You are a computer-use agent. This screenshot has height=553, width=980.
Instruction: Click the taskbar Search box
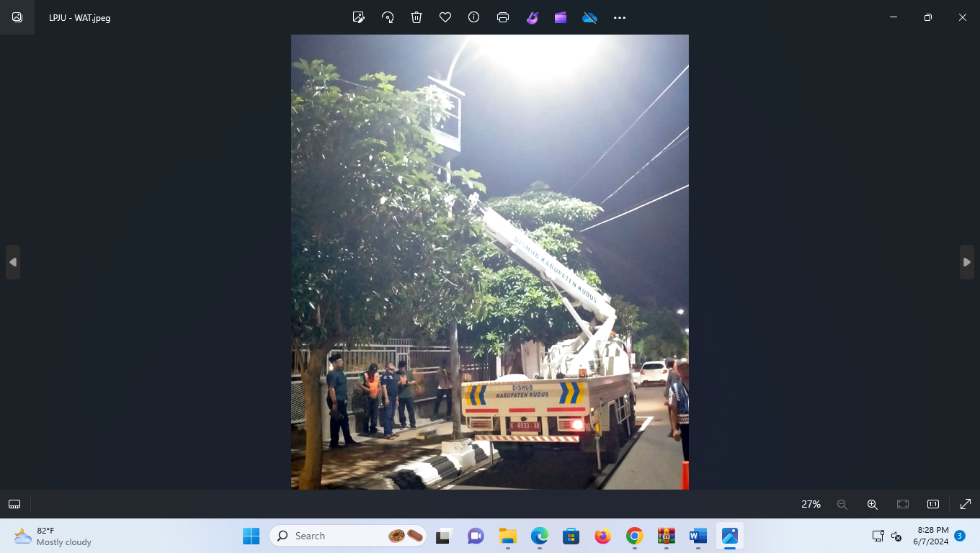pyautogui.click(x=348, y=536)
